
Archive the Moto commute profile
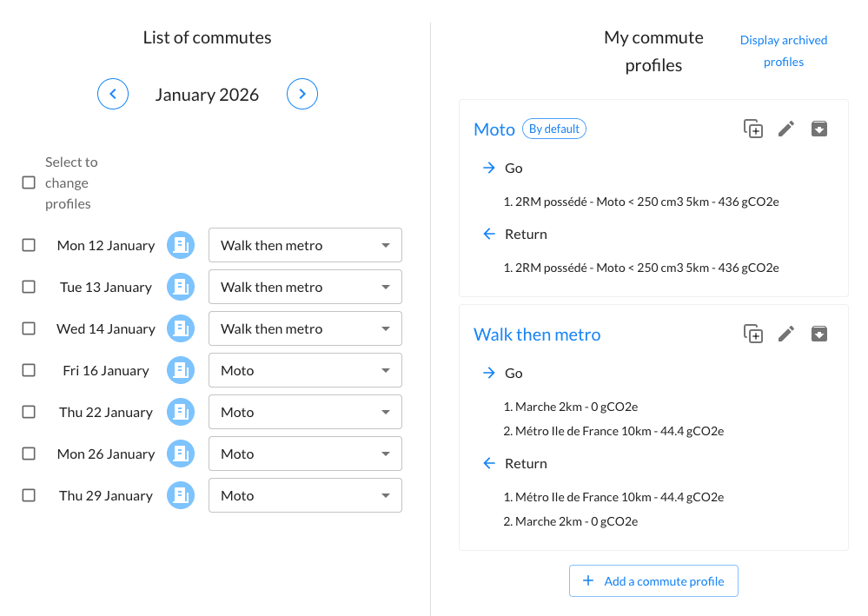coord(818,128)
